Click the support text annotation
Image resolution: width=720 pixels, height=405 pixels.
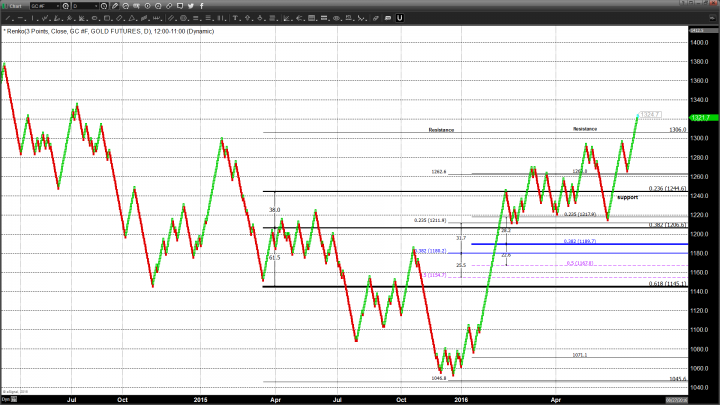pos(627,198)
